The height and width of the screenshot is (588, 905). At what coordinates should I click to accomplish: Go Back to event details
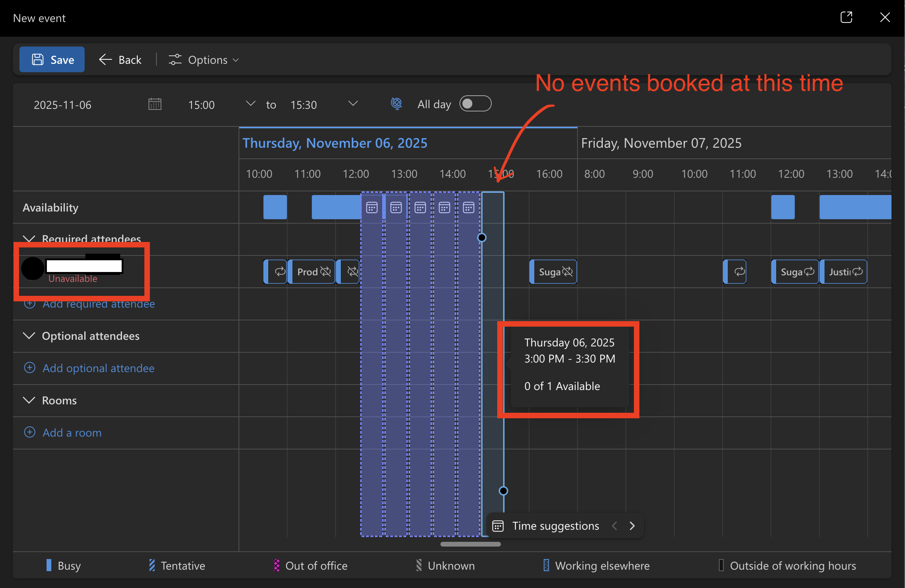click(120, 60)
